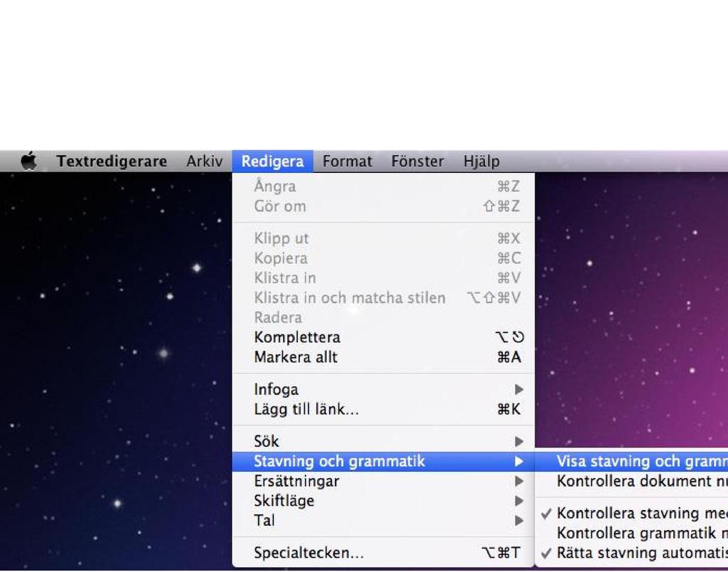Image resolution: width=728 pixels, height=572 pixels.
Task: Click Visa stavning och grammatik submenu item
Action: (x=631, y=462)
